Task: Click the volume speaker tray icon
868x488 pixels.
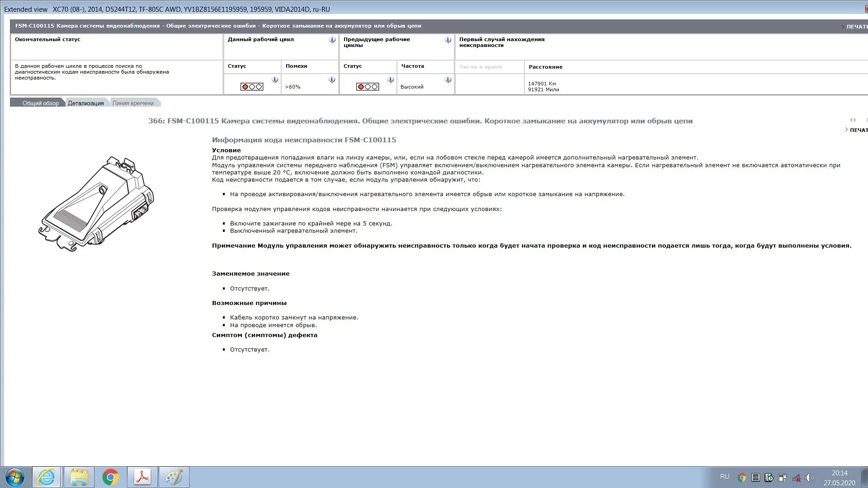Action: 809,478
